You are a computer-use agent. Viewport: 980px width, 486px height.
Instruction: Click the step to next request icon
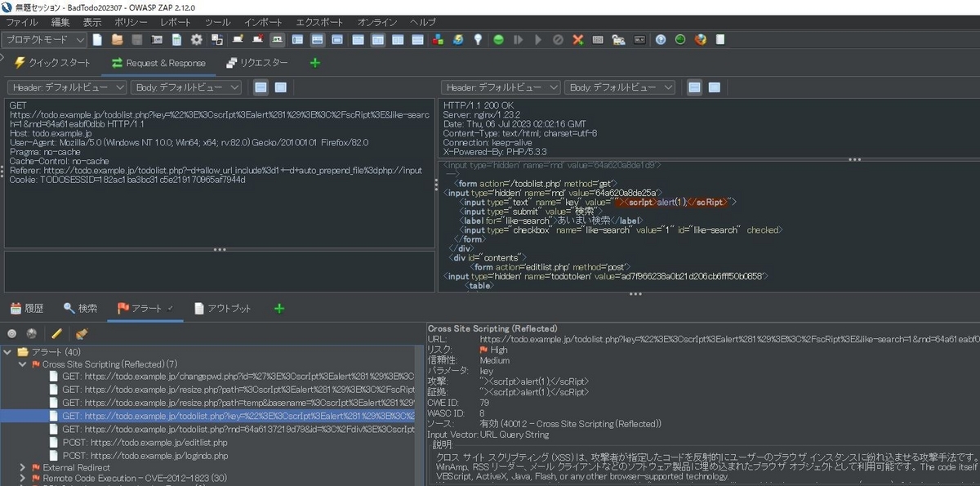tap(518, 39)
